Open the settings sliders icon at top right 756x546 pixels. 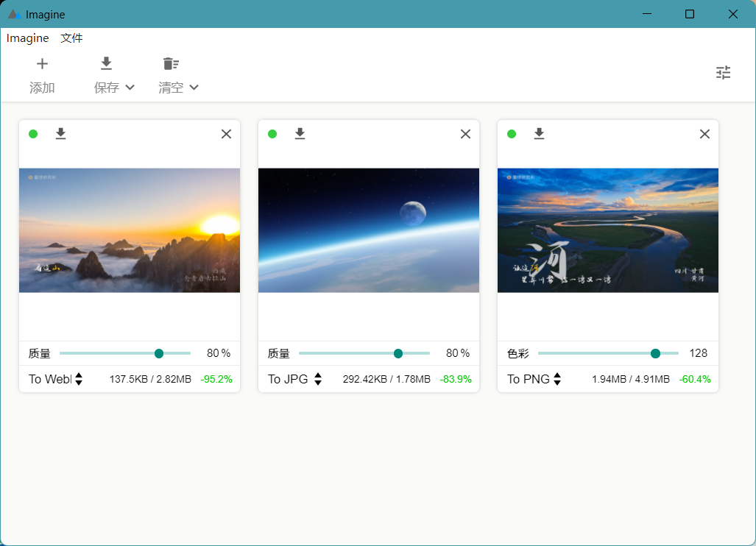pyautogui.click(x=723, y=73)
